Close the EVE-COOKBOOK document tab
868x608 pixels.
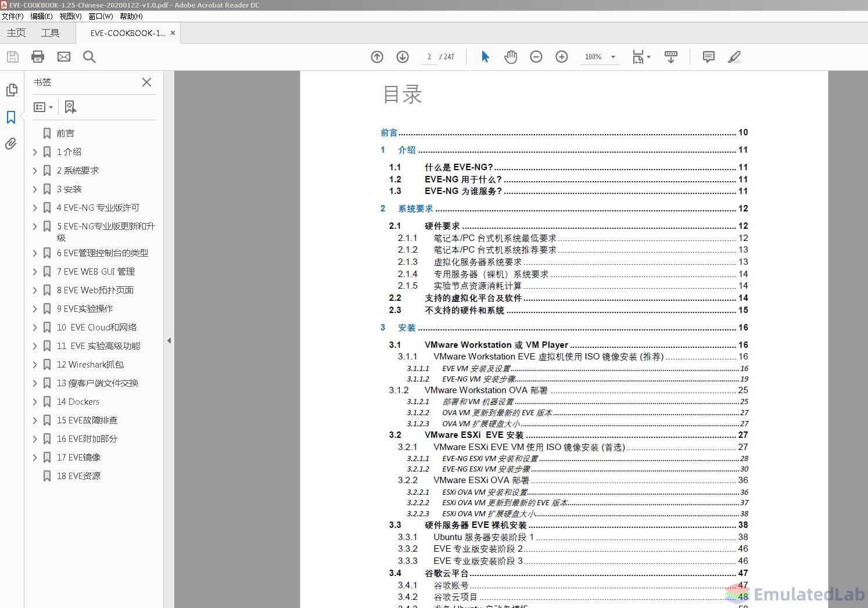point(173,33)
